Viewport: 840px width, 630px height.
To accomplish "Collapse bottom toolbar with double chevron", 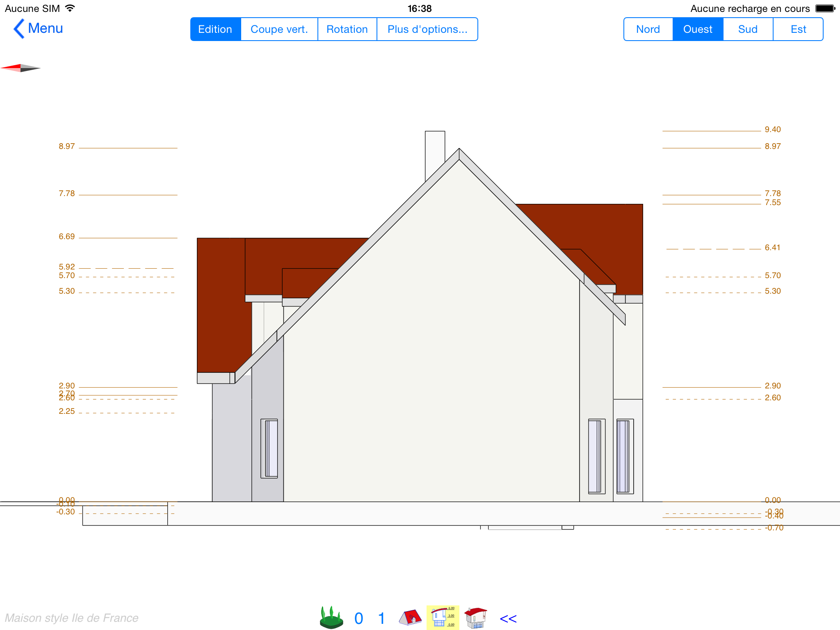I will 508,619.
